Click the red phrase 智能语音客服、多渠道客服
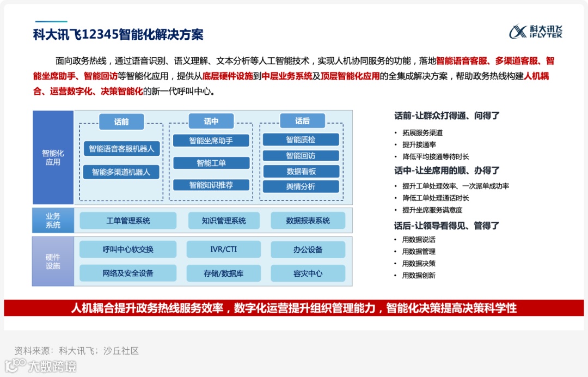 pyautogui.click(x=487, y=61)
